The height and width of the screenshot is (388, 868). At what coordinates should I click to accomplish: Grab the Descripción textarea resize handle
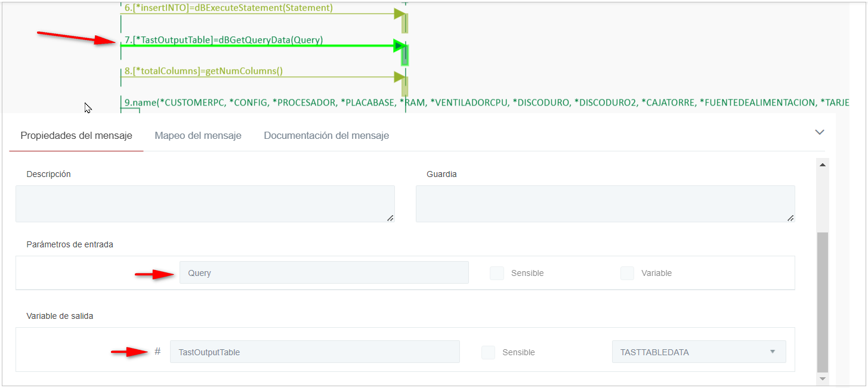390,218
